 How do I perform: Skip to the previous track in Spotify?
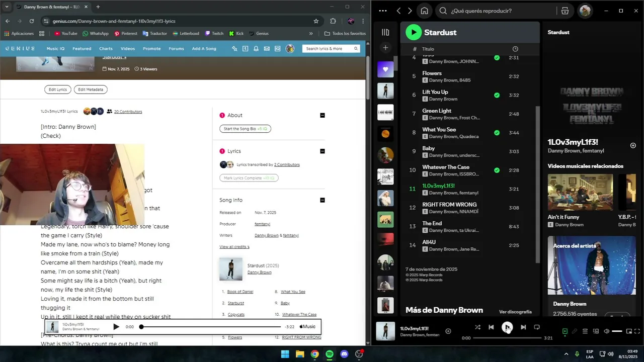tap(491, 327)
